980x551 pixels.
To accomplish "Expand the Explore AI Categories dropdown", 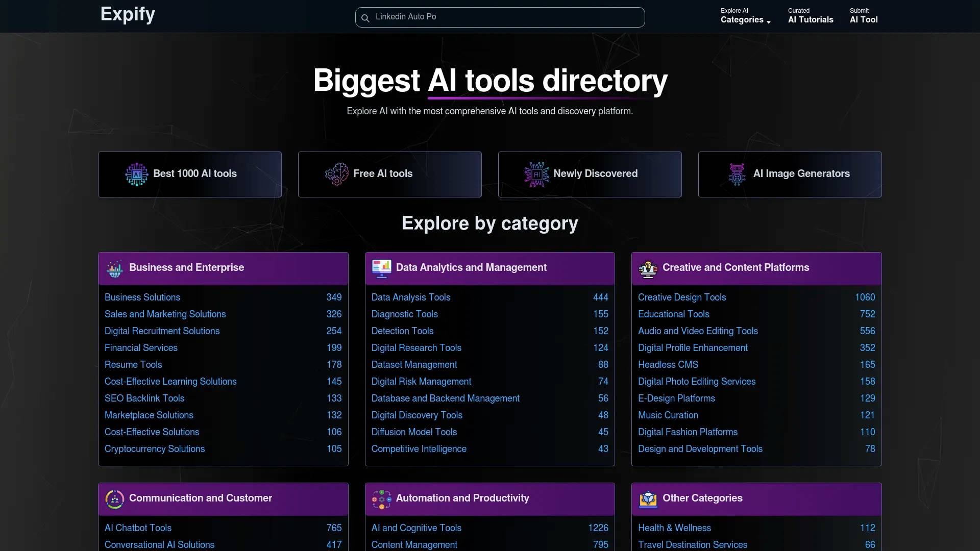I will tap(746, 16).
